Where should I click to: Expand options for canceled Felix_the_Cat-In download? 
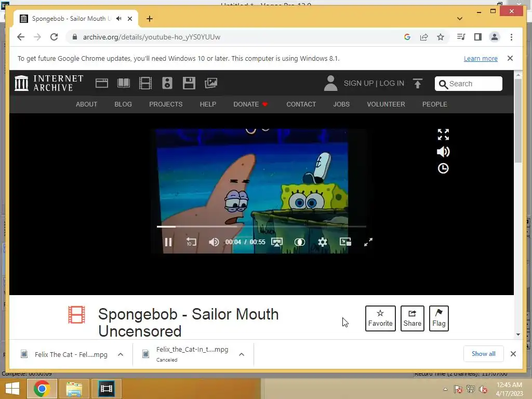tap(242, 354)
